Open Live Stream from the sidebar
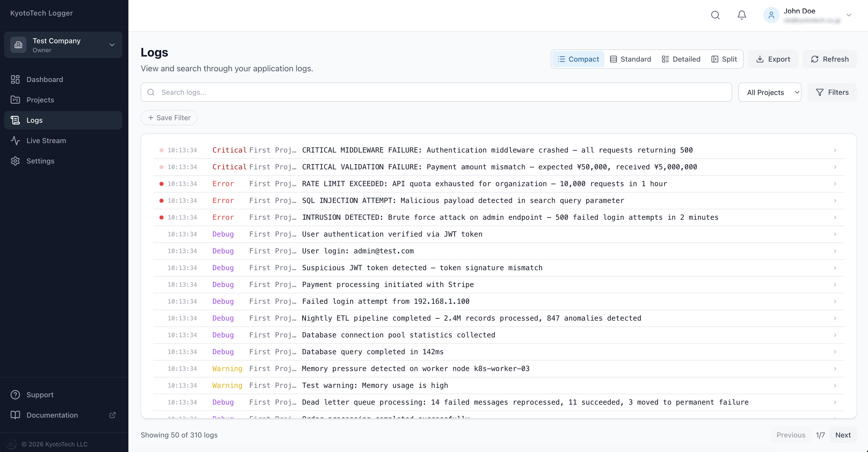Image resolution: width=868 pixels, height=452 pixels. point(47,141)
